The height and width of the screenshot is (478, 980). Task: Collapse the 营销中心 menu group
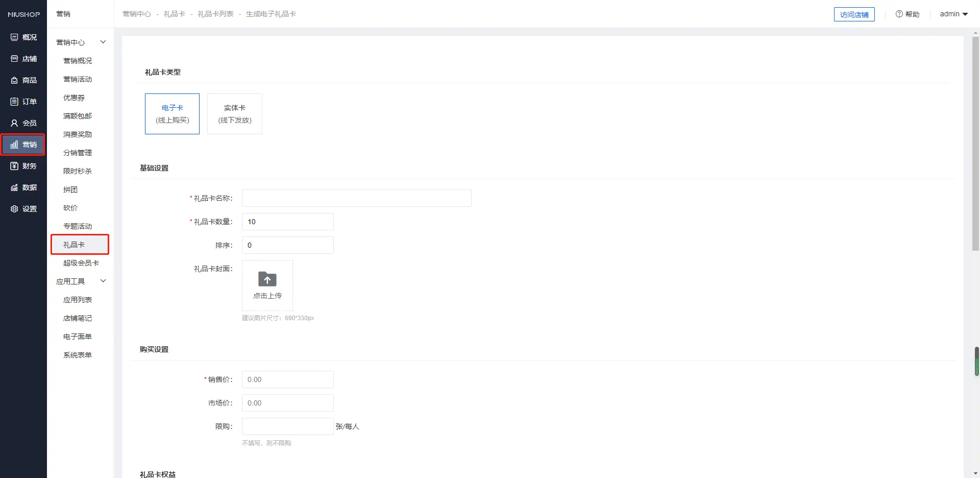coord(103,42)
